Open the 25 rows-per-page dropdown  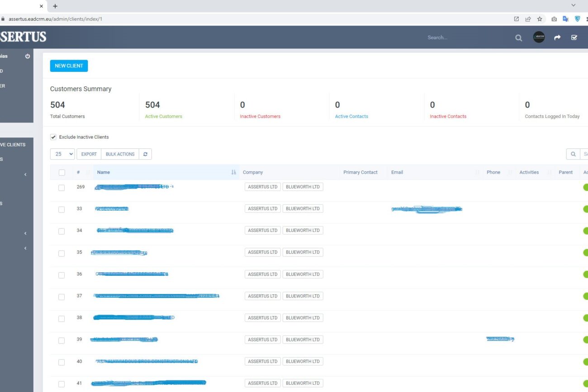[62, 154]
